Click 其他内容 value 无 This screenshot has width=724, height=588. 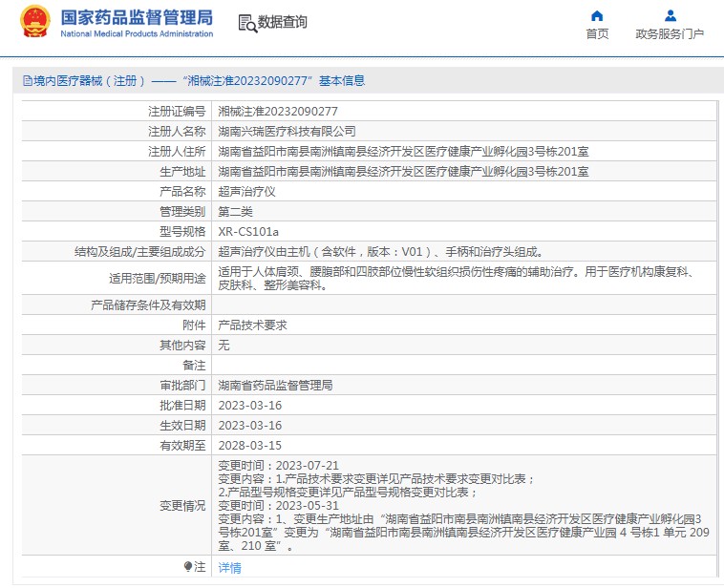click(224, 345)
